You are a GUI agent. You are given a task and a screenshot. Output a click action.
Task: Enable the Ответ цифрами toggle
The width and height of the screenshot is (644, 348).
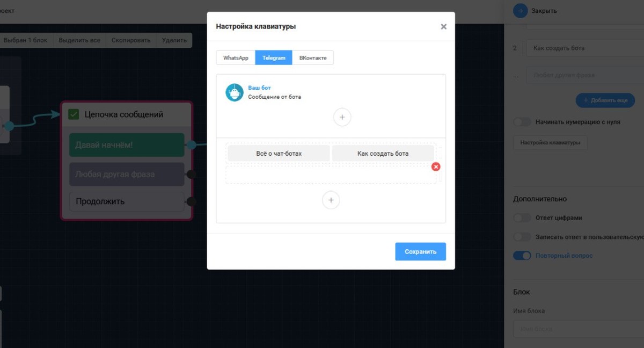tap(522, 218)
